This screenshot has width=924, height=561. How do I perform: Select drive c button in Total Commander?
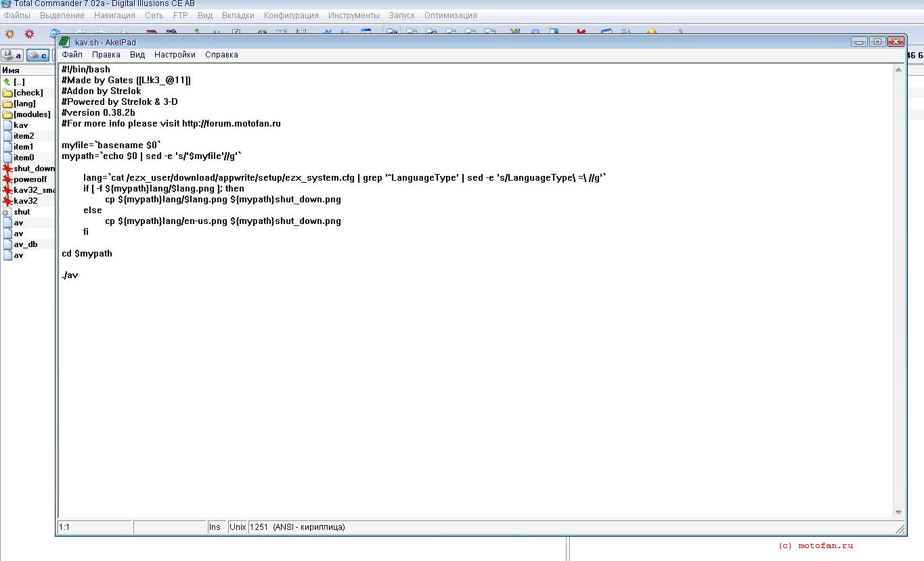37,55
